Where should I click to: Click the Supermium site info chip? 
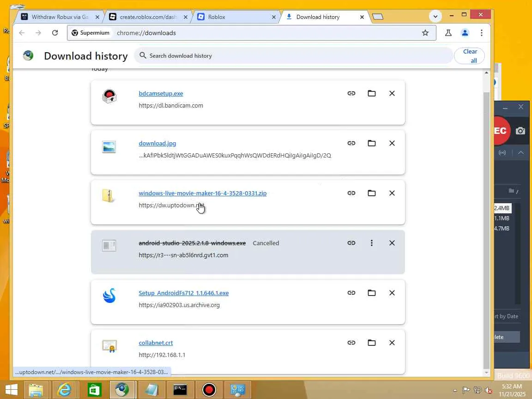tap(90, 33)
